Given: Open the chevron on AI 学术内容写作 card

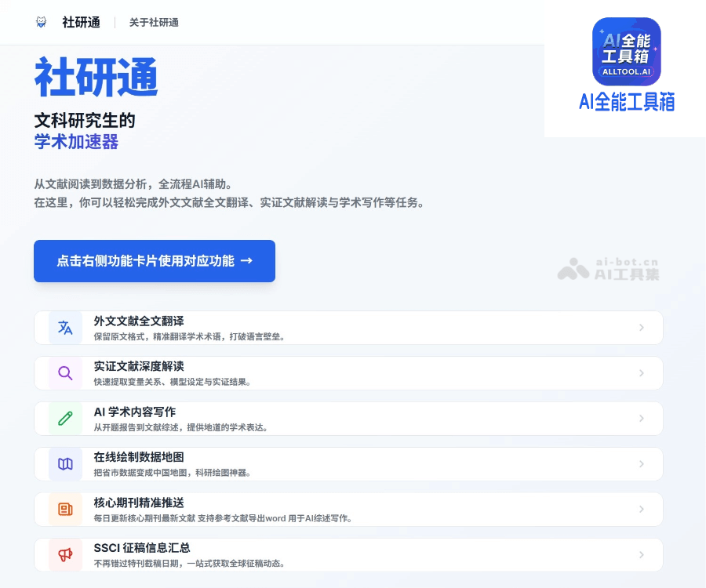Looking at the screenshot, I should point(642,419).
